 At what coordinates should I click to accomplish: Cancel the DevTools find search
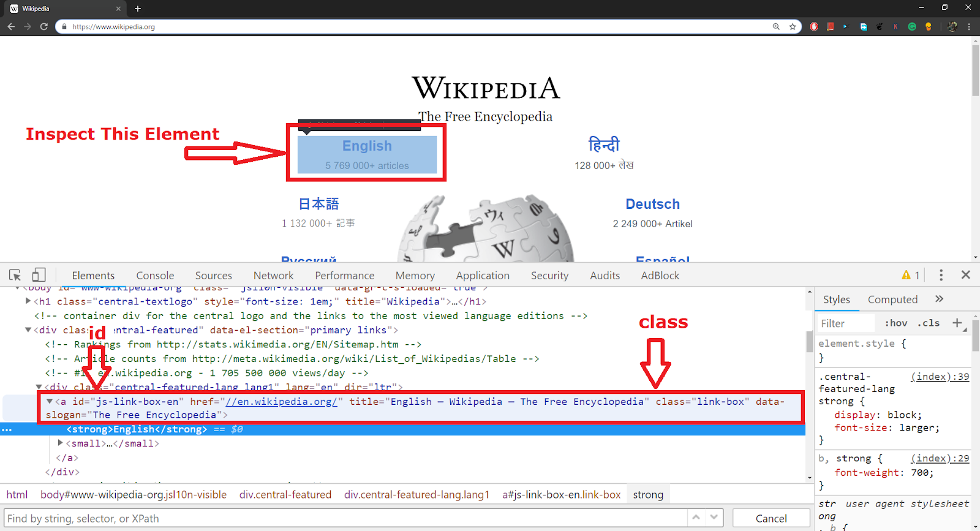coord(771,518)
